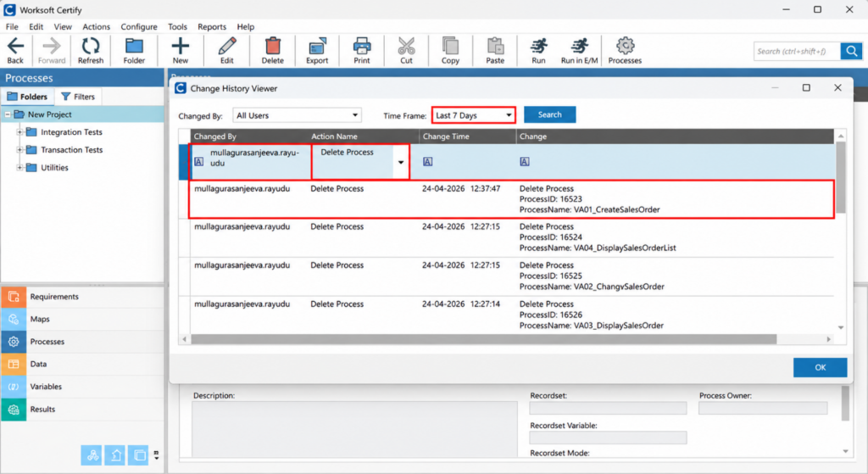Open Variables in the navigation pane
Image resolution: width=868 pixels, height=474 pixels.
click(82, 387)
